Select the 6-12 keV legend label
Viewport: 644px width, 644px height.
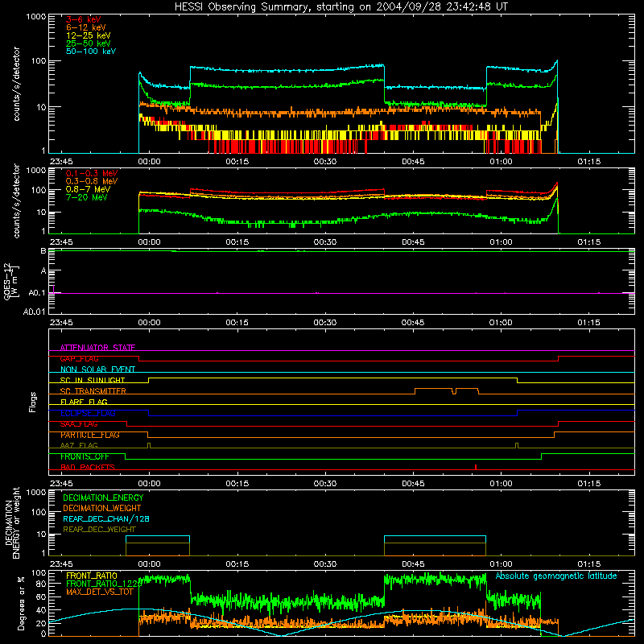click(85, 27)
